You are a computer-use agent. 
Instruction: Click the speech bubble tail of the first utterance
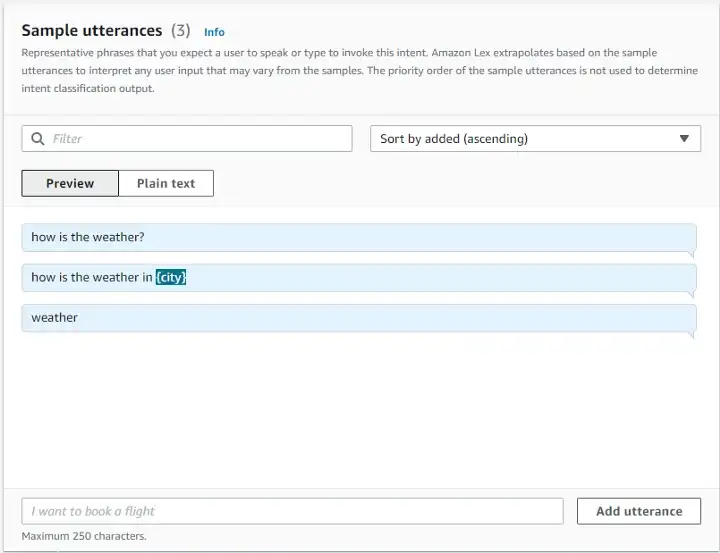click(x=690, y=255)
